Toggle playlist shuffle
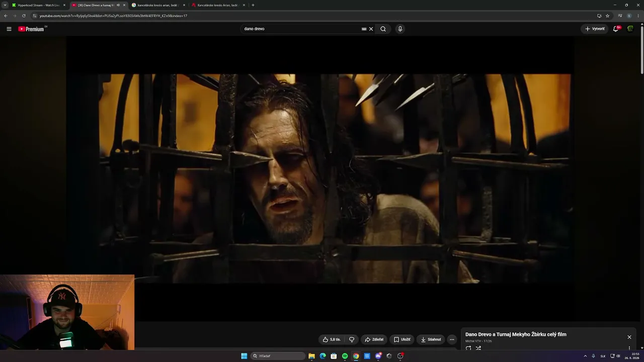This screenshot has height=362, width=644. [x=478, y=348]
